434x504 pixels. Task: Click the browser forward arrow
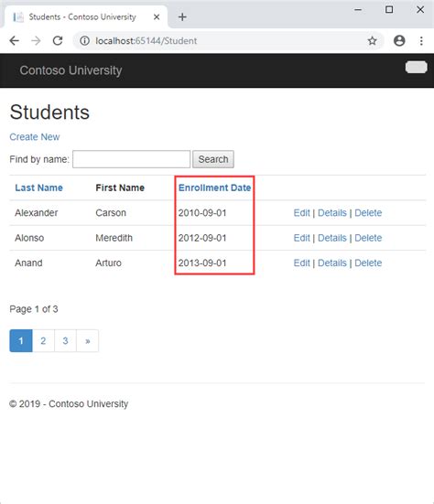coord(36,41)
